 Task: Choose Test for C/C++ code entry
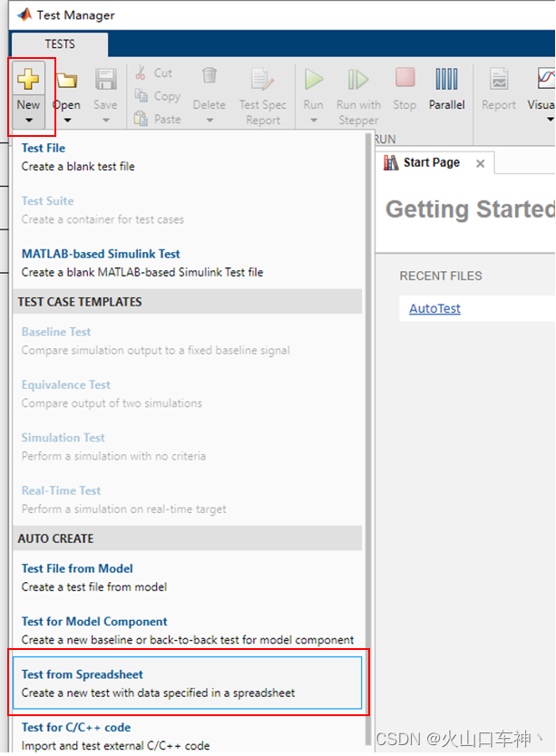point(187,736)
